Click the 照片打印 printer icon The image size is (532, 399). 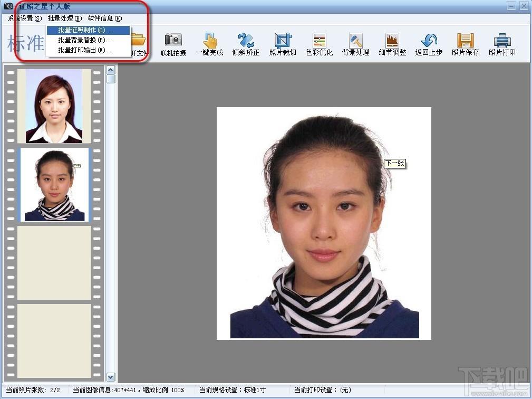pyautogui.click(x=502, y=40)
